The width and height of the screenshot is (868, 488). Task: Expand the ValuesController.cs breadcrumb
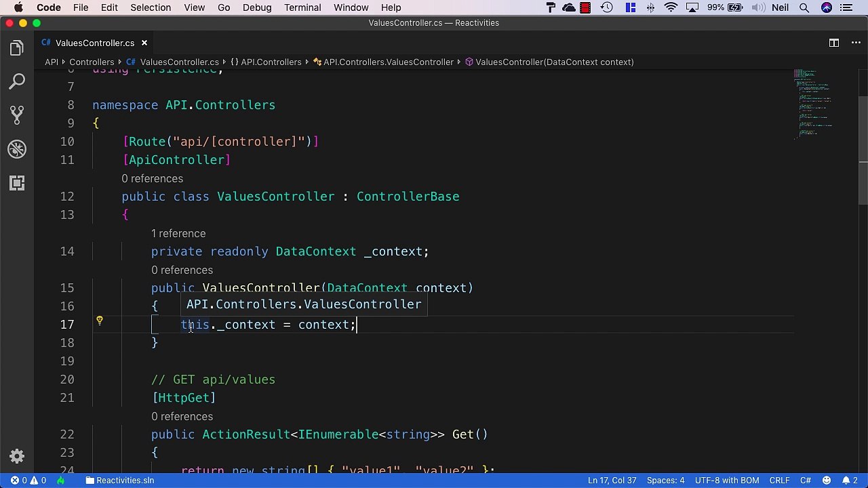pyautogui.click(x=172, y=62)
